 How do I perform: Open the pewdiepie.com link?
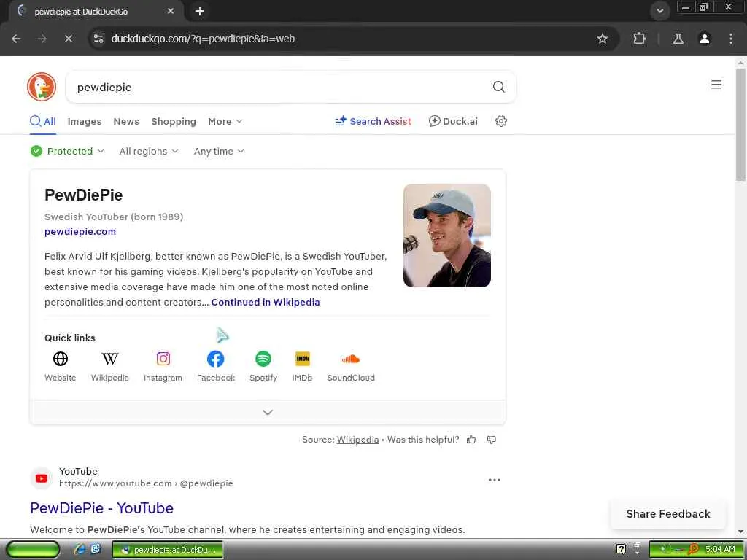pyautogui.click(x=80, y=231)
